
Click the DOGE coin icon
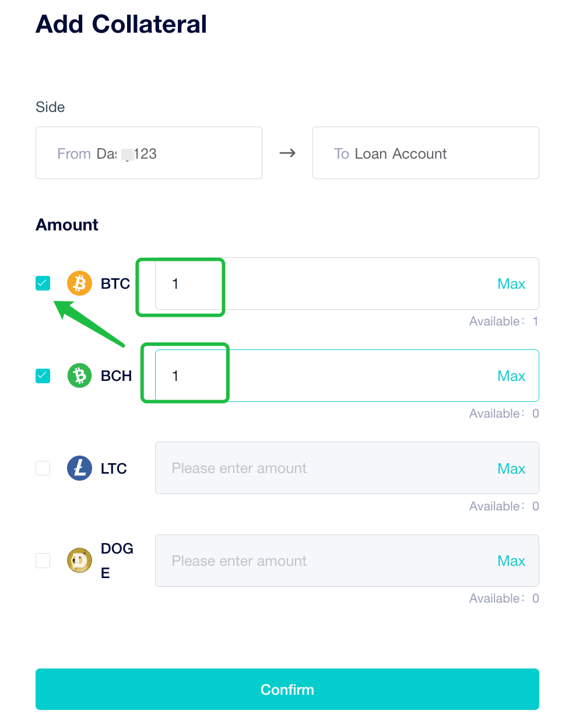click(79, 560)
